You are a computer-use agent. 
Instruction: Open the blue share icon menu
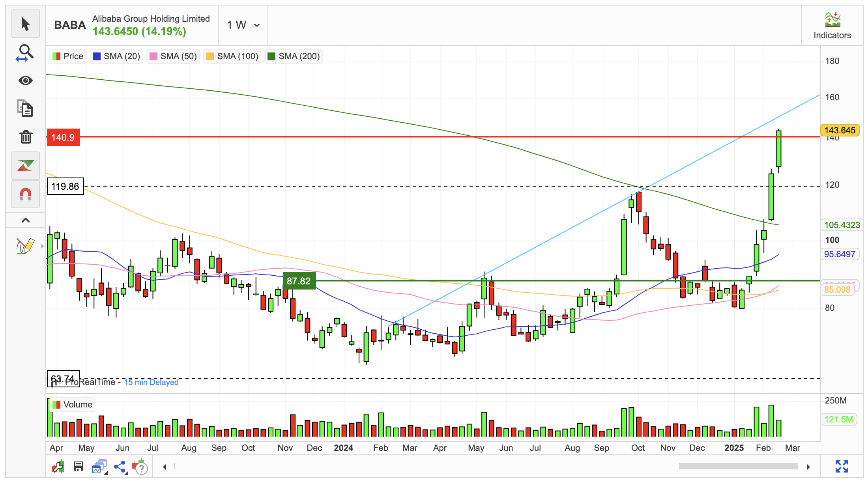(120, 467)
